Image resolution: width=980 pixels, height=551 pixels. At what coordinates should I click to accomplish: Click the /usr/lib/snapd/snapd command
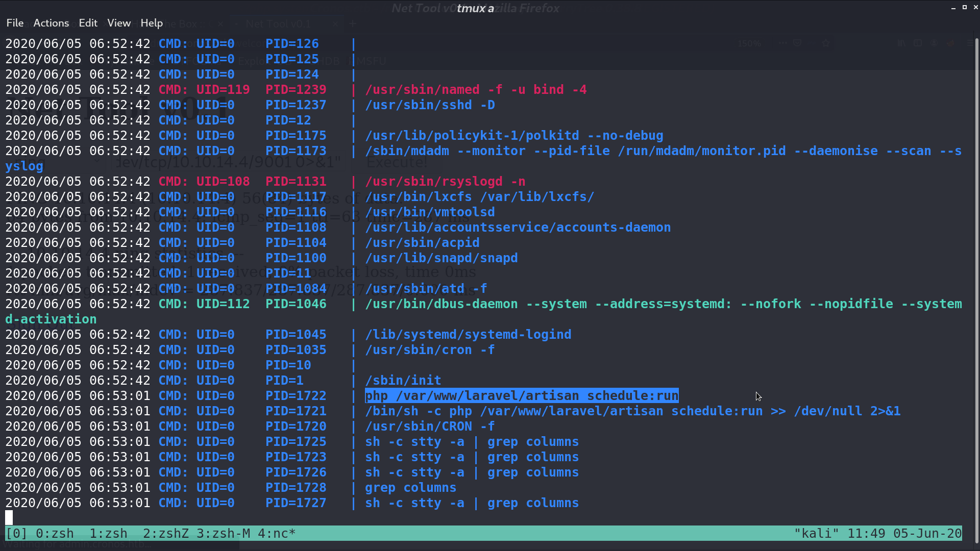tap(442, 258)
